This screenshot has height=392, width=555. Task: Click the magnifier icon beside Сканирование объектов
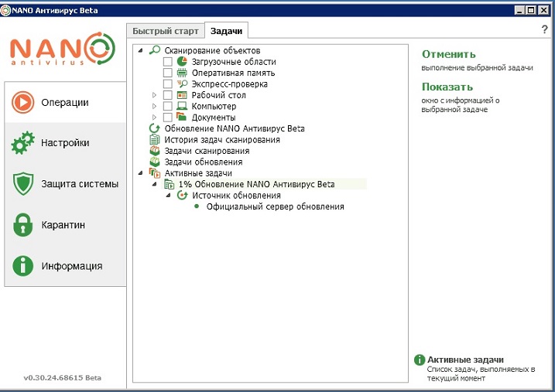click(154, 50)
